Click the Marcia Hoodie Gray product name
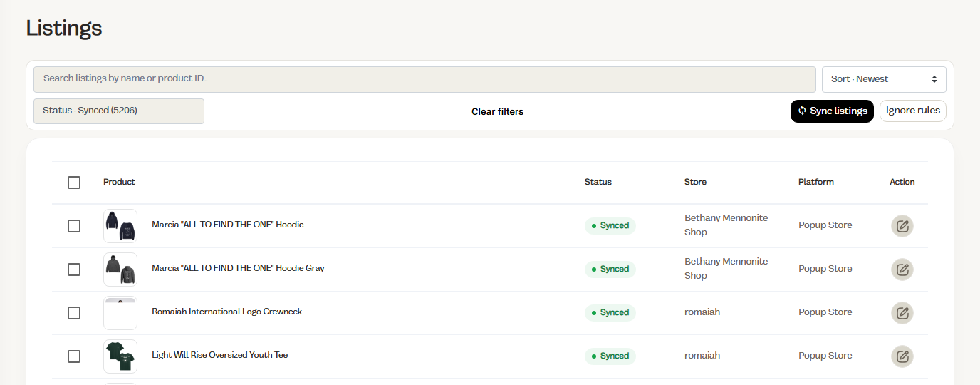980x385 pixels. pyautogui.click(x=238, y=268)
